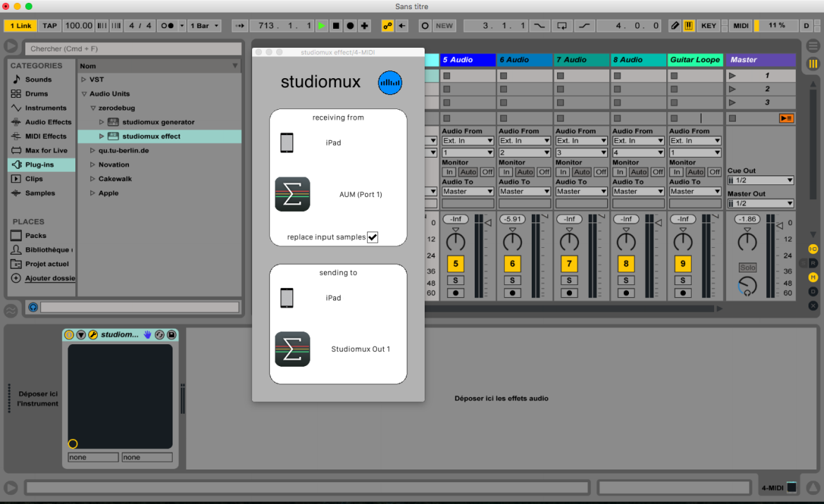Image resolution: width=824 pixels, height=504 pixels.
Task: Click the blue hand icon on device title
Action: [148, 334]
